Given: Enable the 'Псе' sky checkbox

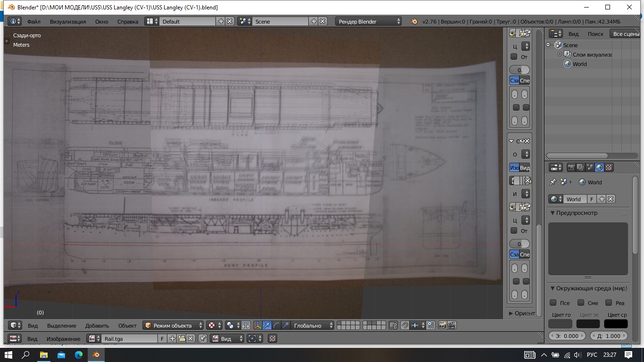Looking at the screenshot, I should tap(553, 303).
